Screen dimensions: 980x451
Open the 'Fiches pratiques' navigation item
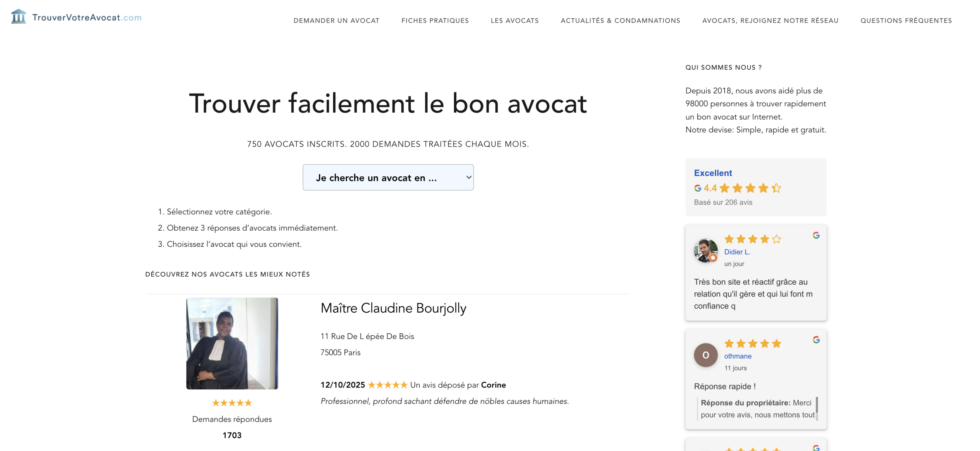click(x=435, y=20)
